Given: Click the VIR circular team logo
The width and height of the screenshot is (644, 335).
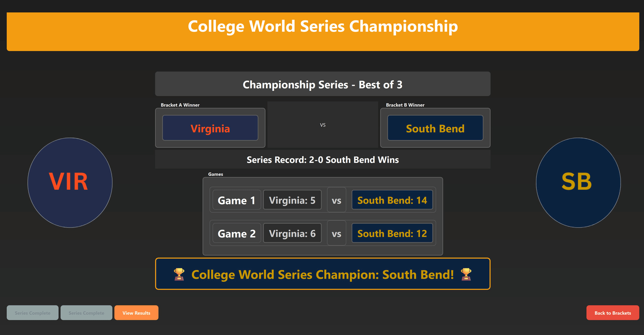Looking at the screenshot, I should coord(70,183).
